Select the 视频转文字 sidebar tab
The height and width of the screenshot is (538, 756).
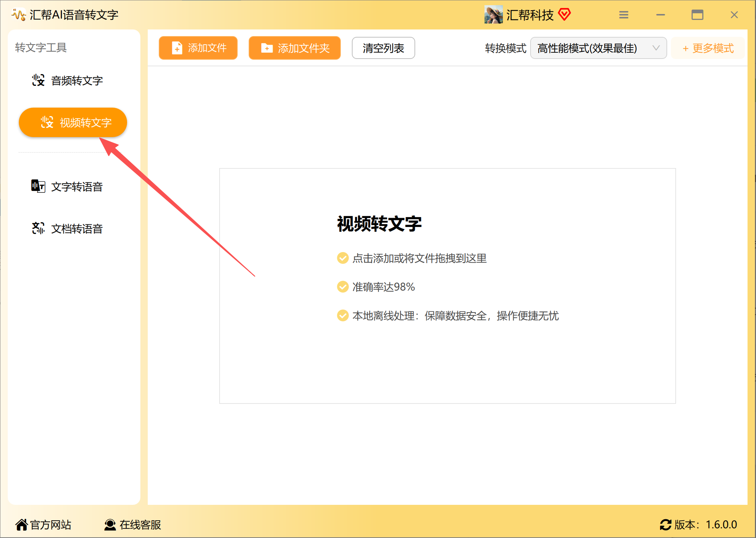(x=73, y=122)
